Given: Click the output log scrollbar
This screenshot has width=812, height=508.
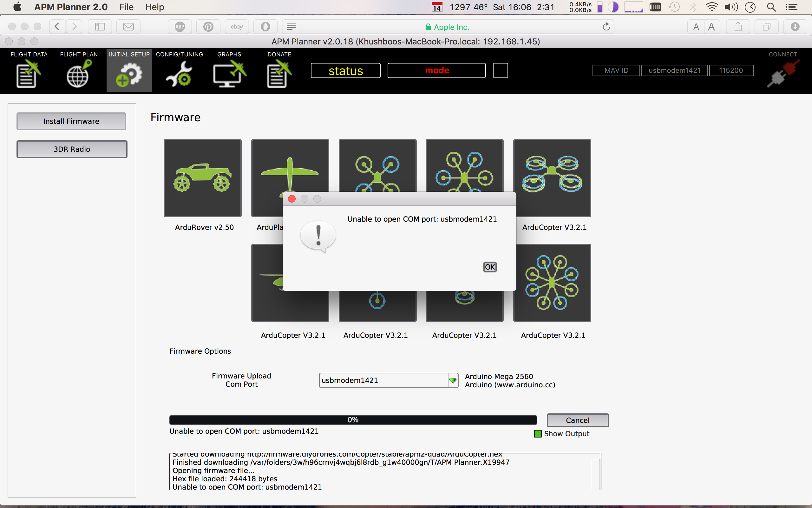Looking at the screenshot, I should (x=595, y=474).
